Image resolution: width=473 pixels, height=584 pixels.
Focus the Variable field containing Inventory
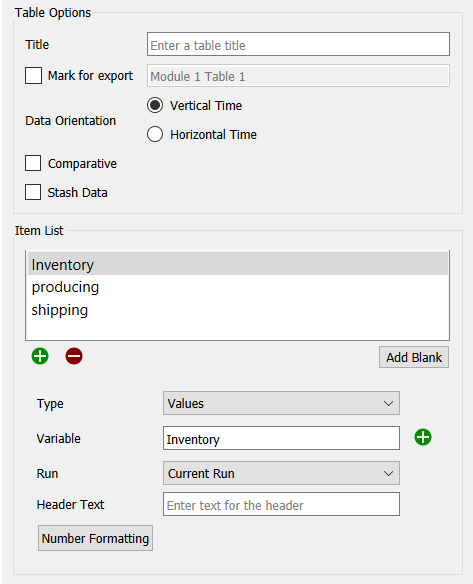[281, 438]
